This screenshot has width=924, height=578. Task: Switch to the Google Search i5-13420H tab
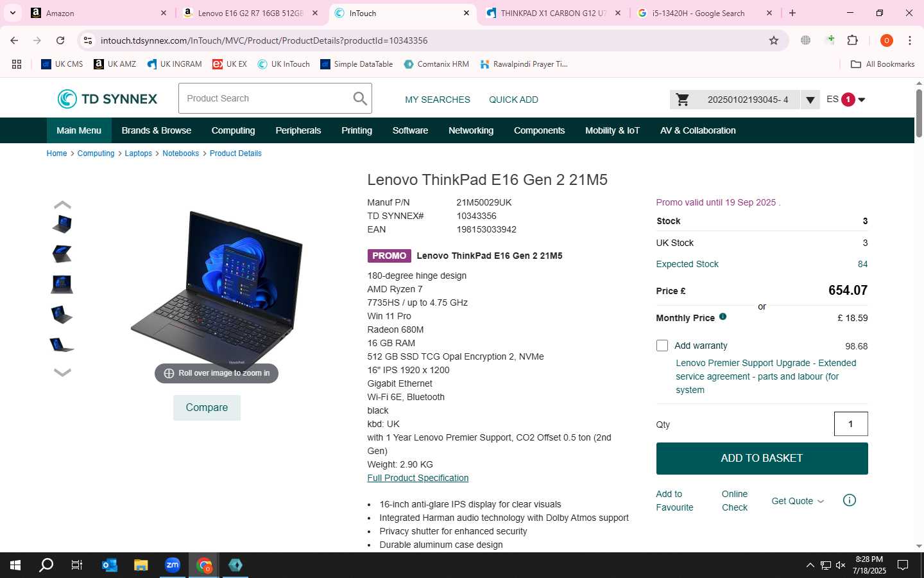697,13
